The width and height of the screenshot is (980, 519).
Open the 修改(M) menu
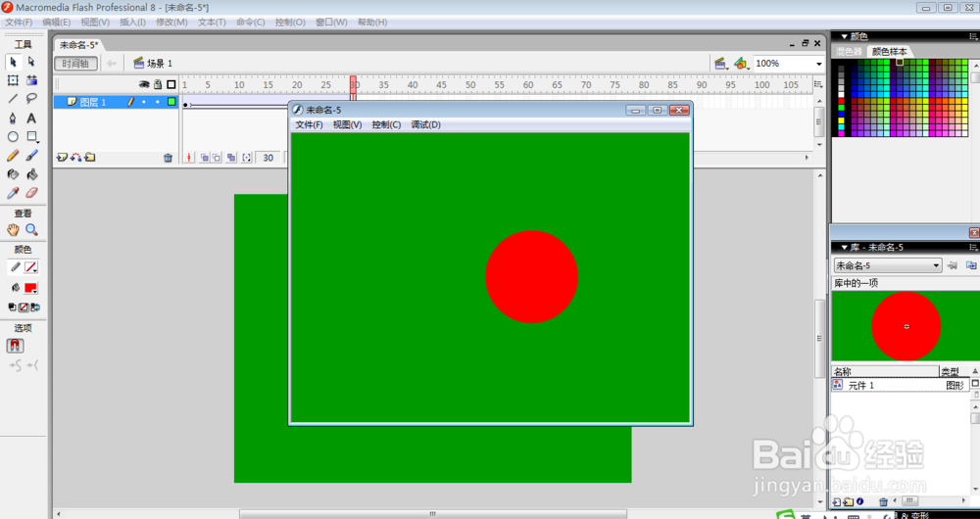[x=171, y=22]
